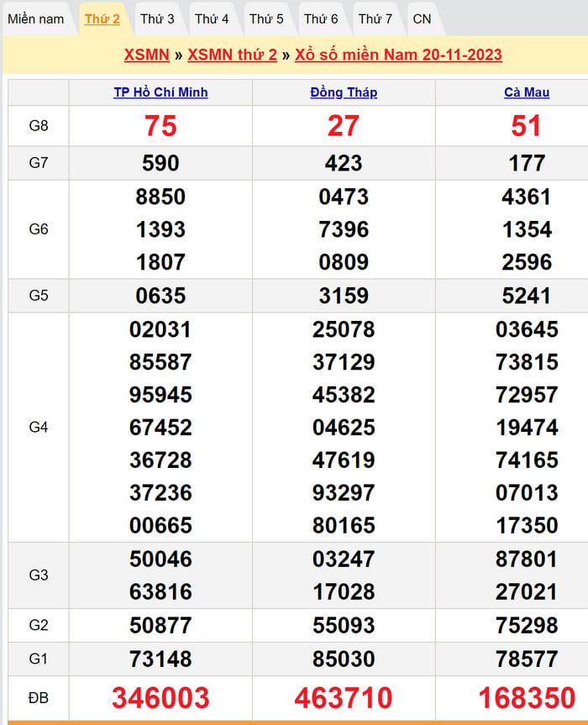This screenshot has width=588, height=725.
Task: Go to the Thứ 4 tab
Action: 212,18
